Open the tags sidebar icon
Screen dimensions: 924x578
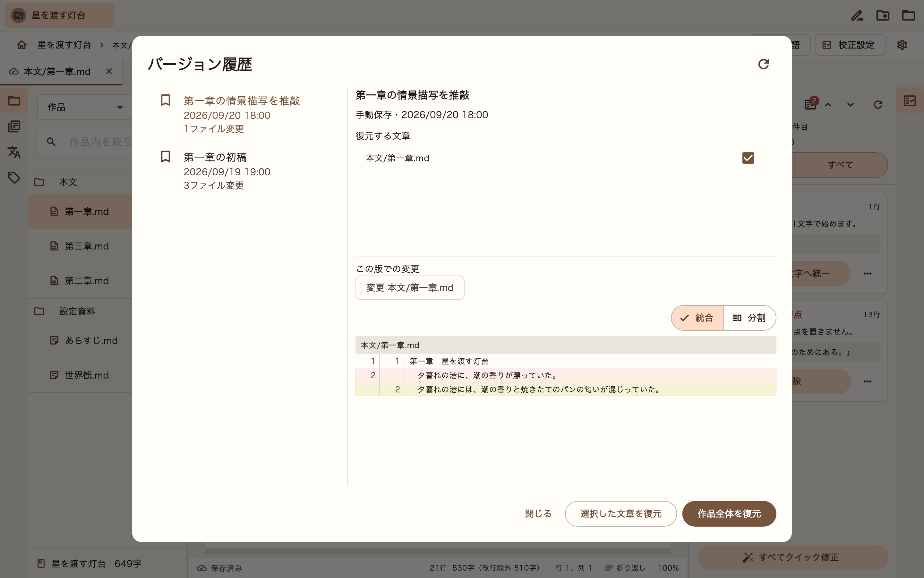click(x=14, y=178)
